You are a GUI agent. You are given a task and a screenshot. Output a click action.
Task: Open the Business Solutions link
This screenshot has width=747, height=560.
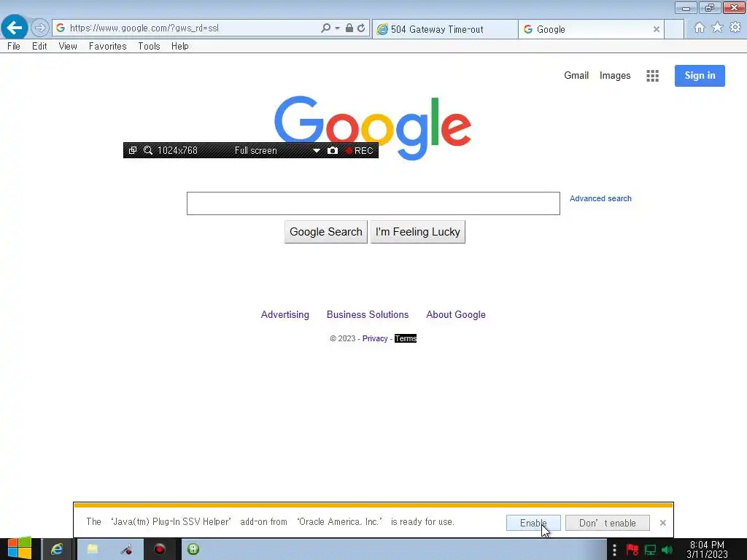(368, 315)
